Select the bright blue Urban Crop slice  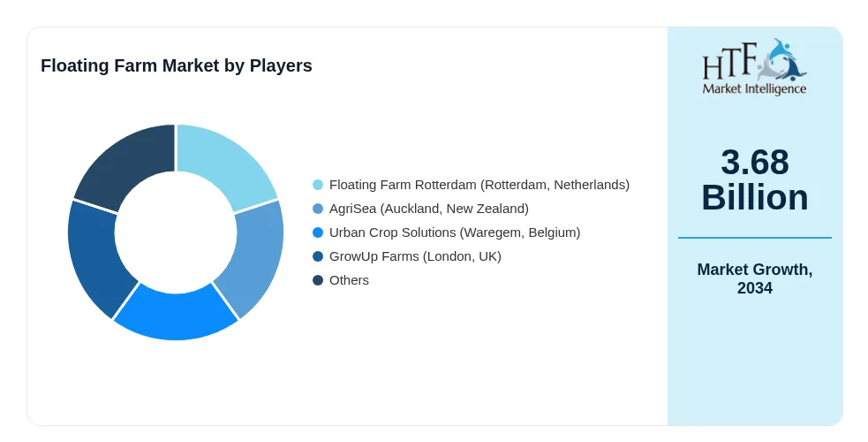tap(176, 316)
